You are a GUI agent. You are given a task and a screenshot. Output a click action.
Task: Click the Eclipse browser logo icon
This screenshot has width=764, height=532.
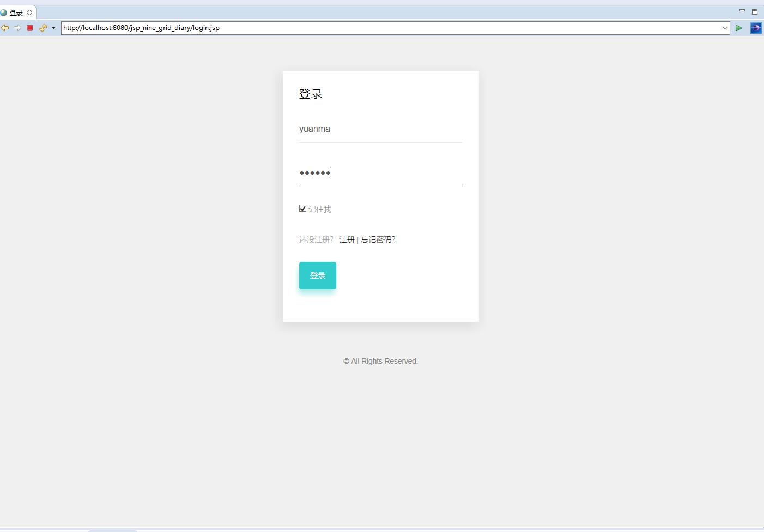(x=756, y=28)
